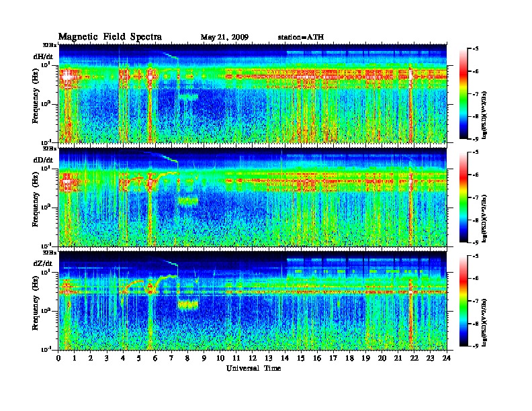The height and width of the screenshot is (411, 532).
Task: Click hour tick label '20' on time axis
Action: 382,359
